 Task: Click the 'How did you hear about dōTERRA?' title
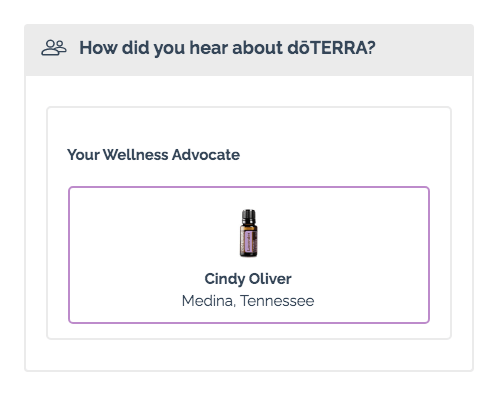(x=227, y=48)
